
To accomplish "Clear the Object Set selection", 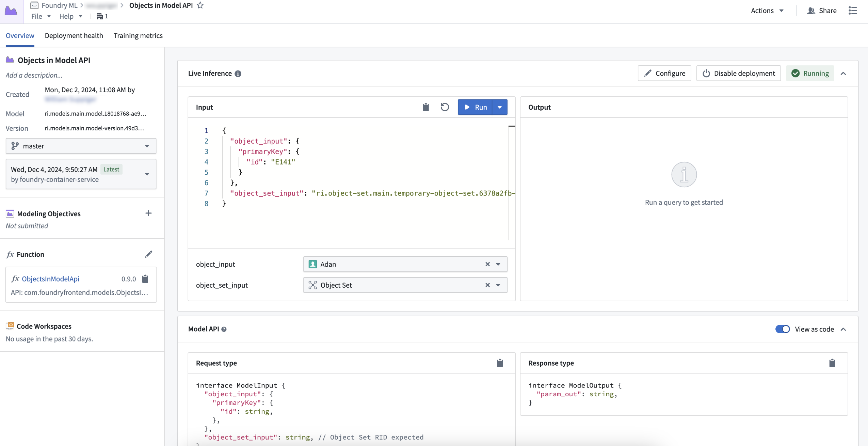I will [487, 285].
